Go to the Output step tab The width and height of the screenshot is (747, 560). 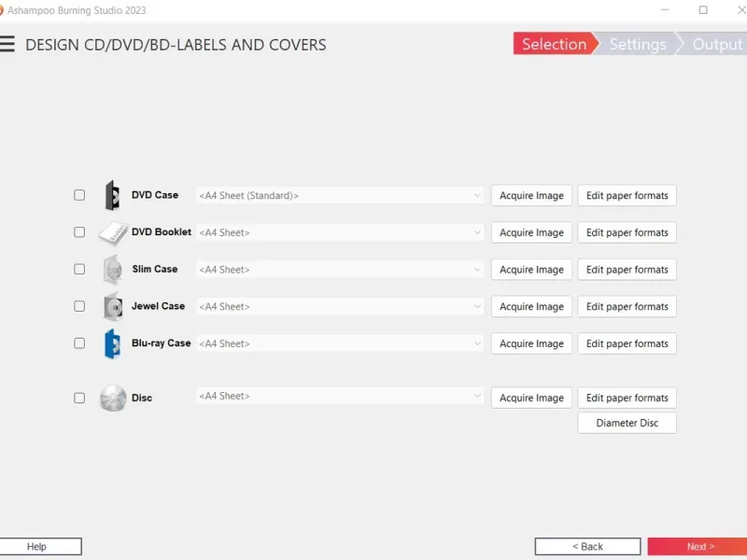point(713,44)
